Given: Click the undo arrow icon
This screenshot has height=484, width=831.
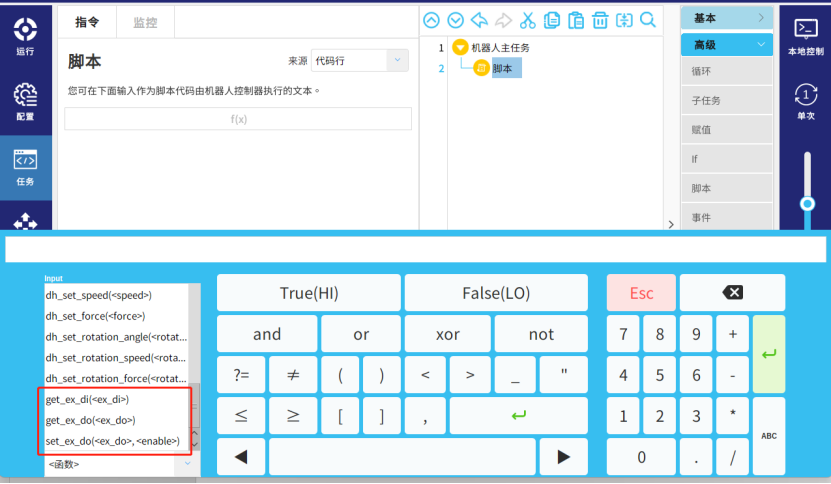Looking at the screenshot, I should pos(480,20).
